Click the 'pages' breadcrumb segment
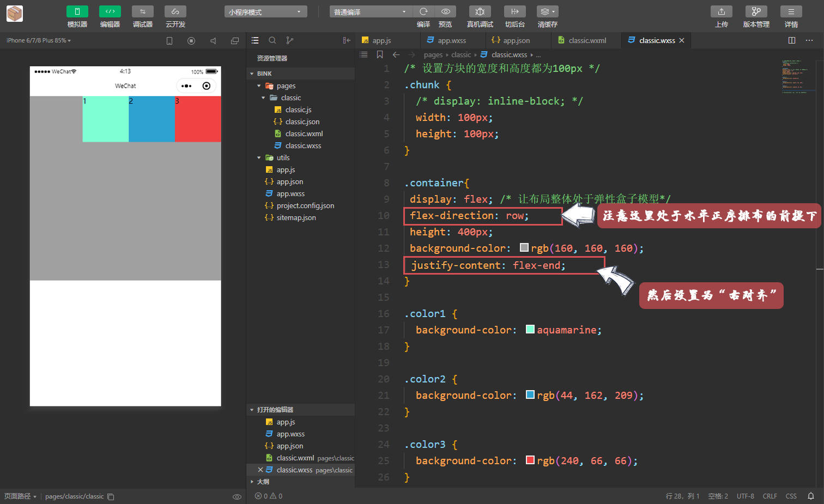The width and height of the screenshot is (824, 504). (433, 54)
